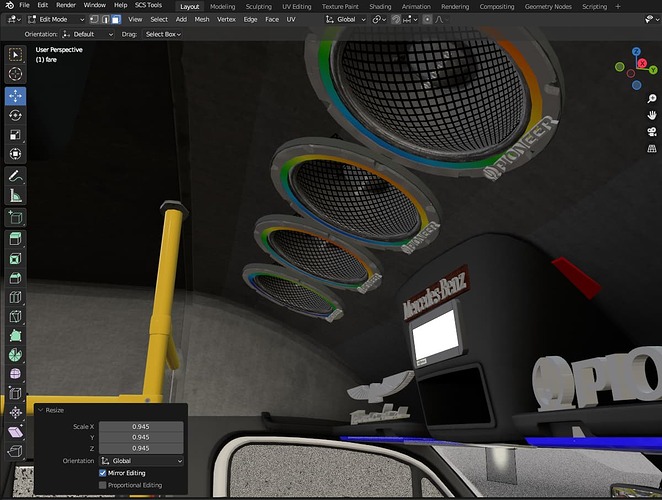
Task: Pick the Scale tool
Action: click(16, 135)
